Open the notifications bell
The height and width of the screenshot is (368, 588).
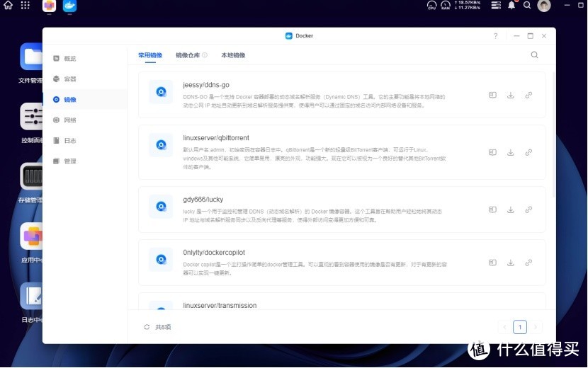pyautogui.click(x=511, y=5)
